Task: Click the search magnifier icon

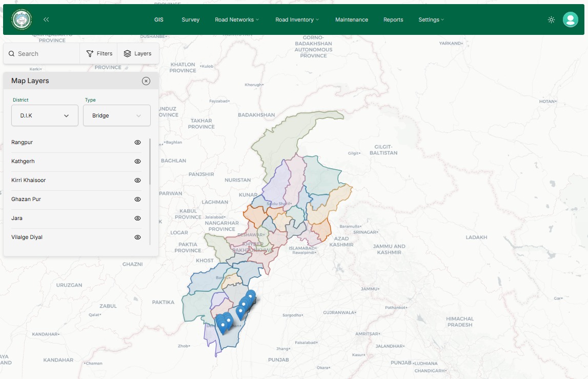Action: (12, 54)
